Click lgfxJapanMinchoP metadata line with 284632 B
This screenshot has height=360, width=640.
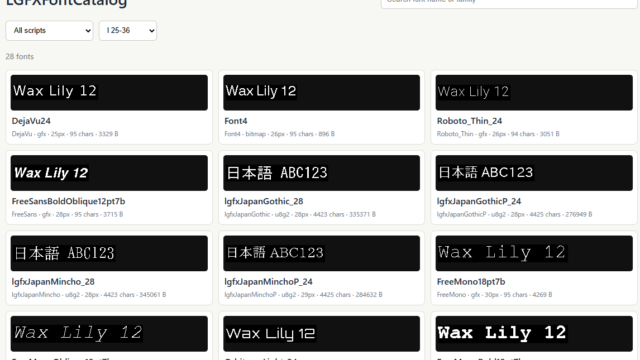click(303, 295)
